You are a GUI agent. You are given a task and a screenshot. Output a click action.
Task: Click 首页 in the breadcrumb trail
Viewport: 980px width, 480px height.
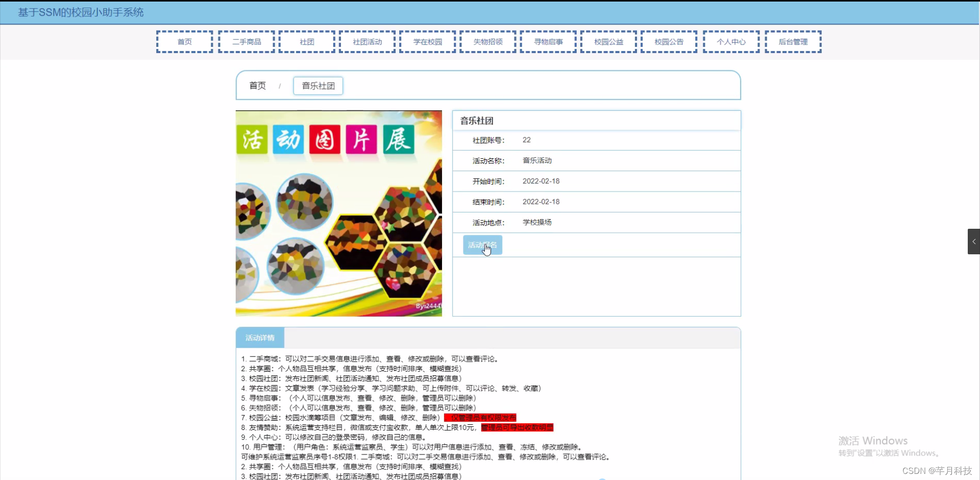pos(257,85)
